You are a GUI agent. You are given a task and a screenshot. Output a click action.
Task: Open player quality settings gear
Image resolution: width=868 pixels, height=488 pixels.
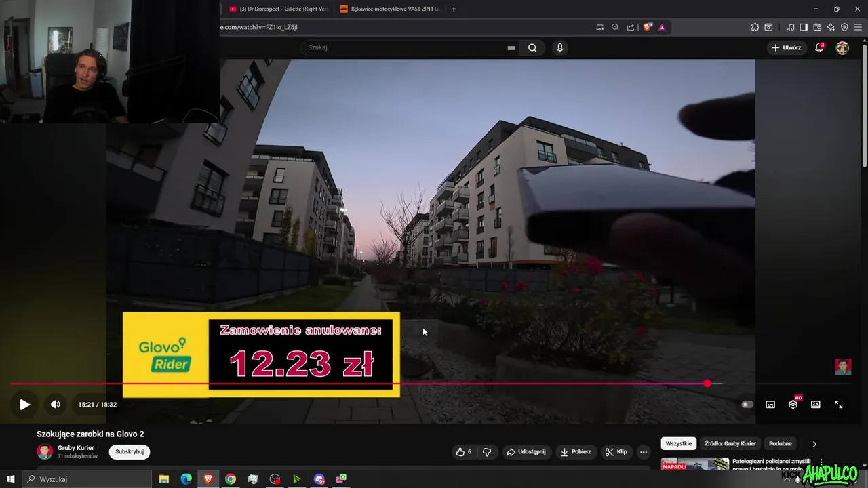(793, 405)
